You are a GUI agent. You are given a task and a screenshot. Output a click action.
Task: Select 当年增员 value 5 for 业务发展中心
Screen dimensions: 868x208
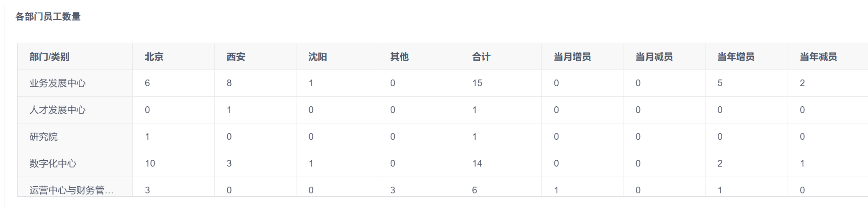(720, 83)
